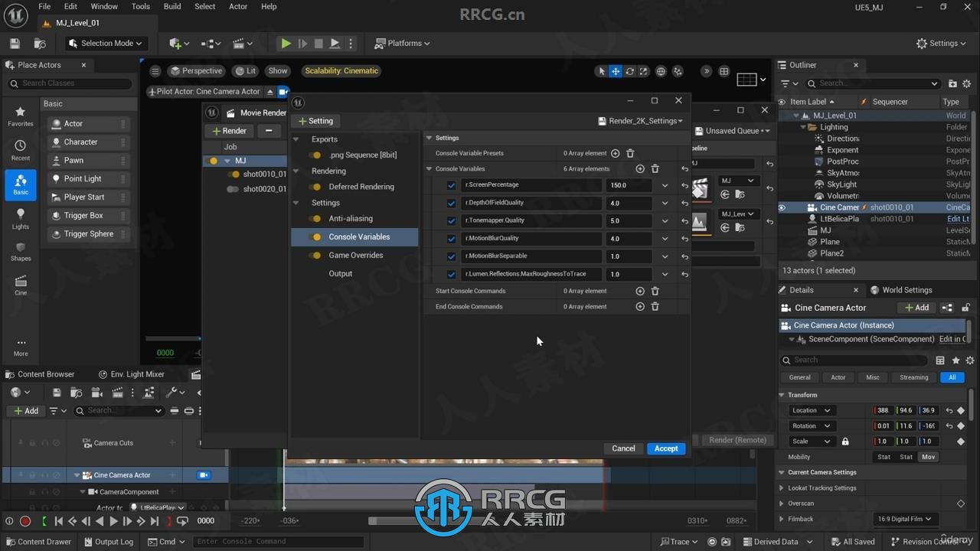The width and height of the screenshot is (980, 551).
Task: Toggle r.Lumen.Reflections.MaxRoughnessToTrace checkbox
Action: (451, 274)
